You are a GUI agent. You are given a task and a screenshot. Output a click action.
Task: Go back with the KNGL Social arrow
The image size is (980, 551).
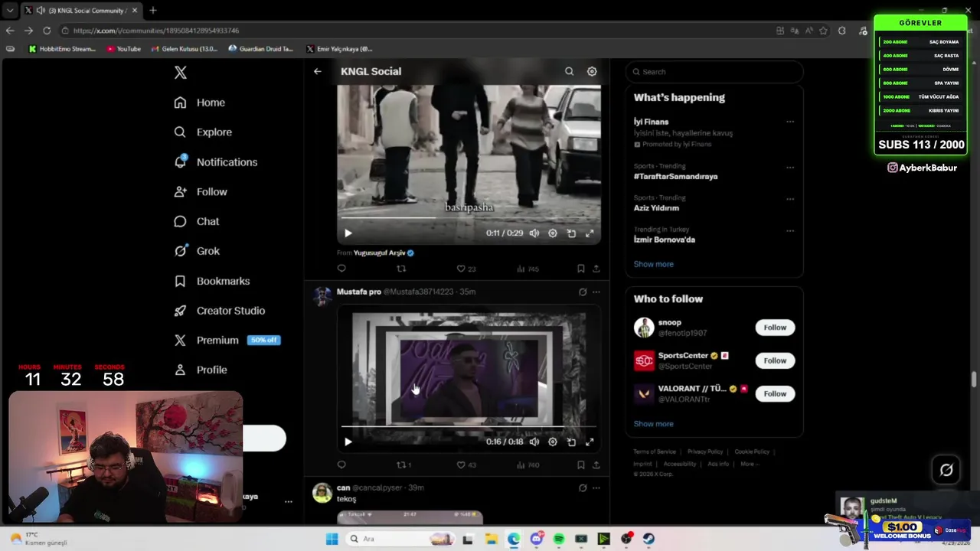tap(317, 71)
